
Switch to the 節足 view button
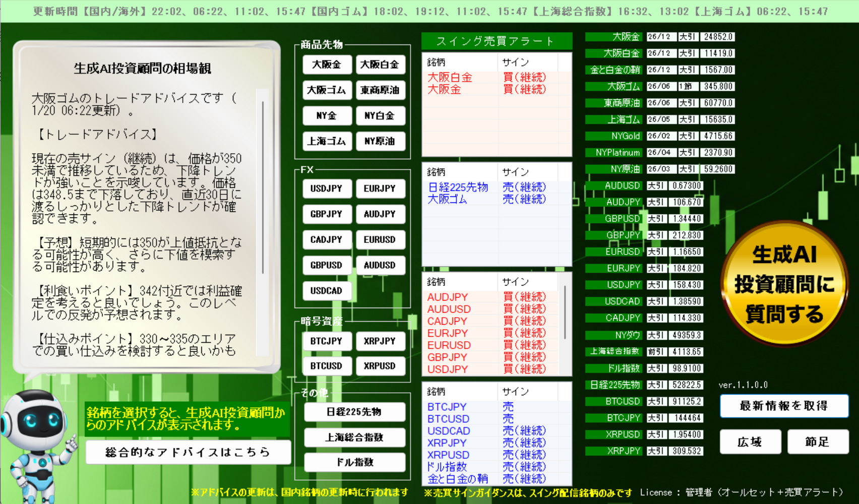coord(818,442)
